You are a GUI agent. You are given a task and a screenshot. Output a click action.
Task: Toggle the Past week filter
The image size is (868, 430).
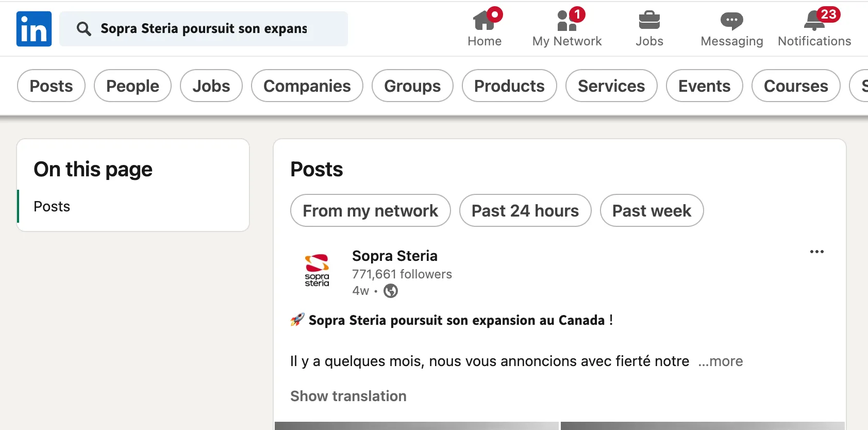pyautogui.click(x=652, y=210)
